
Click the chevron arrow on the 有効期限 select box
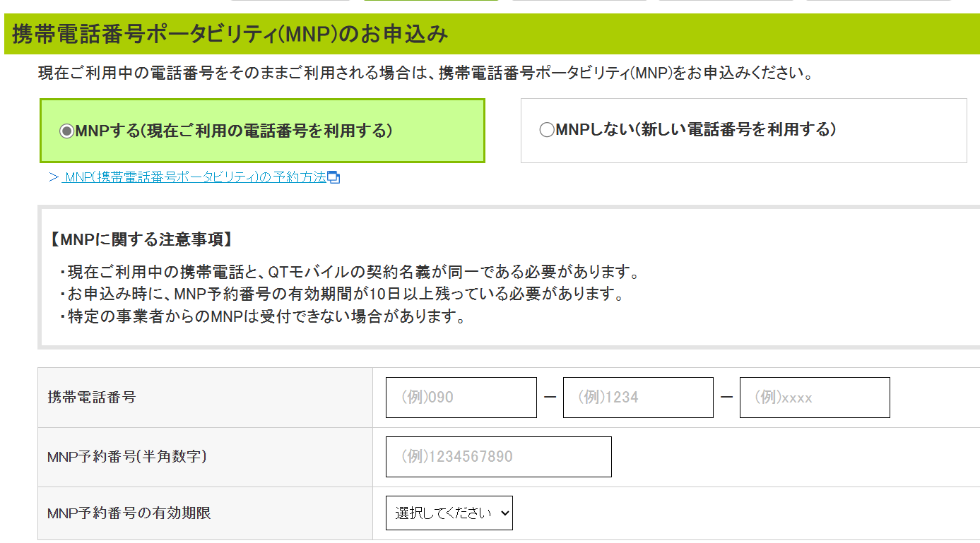click(x=504, y=513)
